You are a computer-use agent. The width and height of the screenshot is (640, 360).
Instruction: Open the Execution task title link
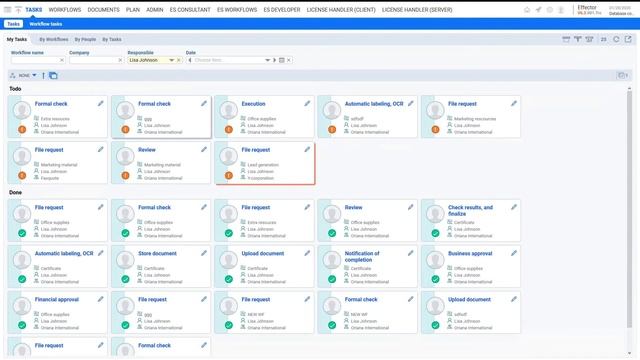pyautogui.click(x=253, y=104)
